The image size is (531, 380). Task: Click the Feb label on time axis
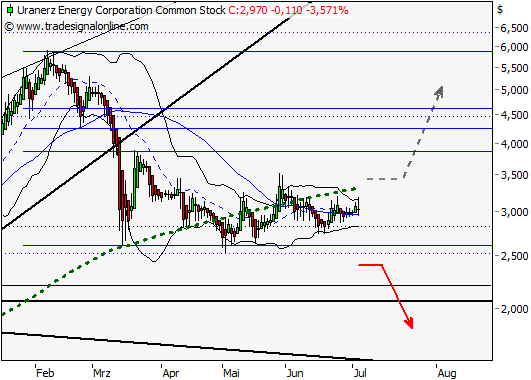click(45, 373)
